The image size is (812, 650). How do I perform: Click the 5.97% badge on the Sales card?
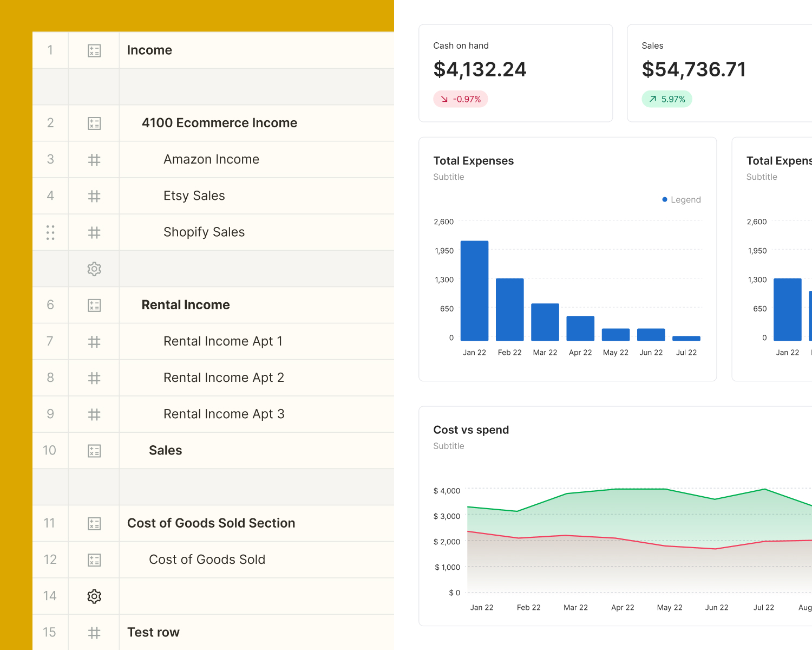(667, 99)
